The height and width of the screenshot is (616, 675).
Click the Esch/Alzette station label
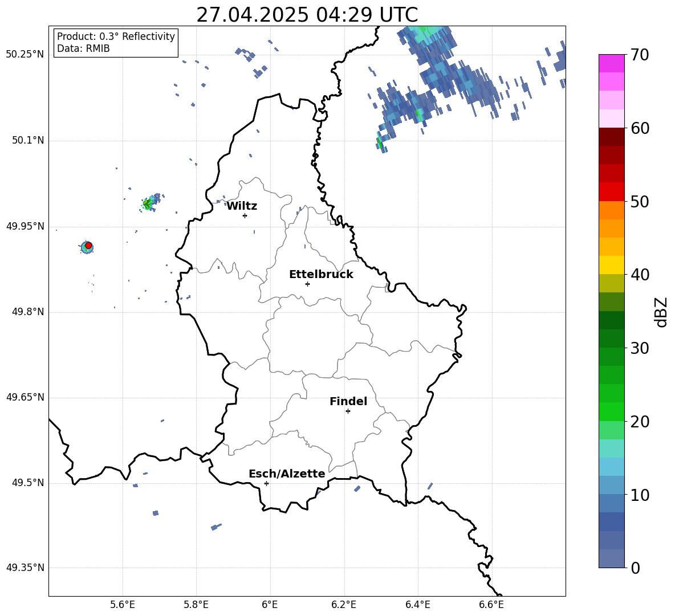pos(287,474)
